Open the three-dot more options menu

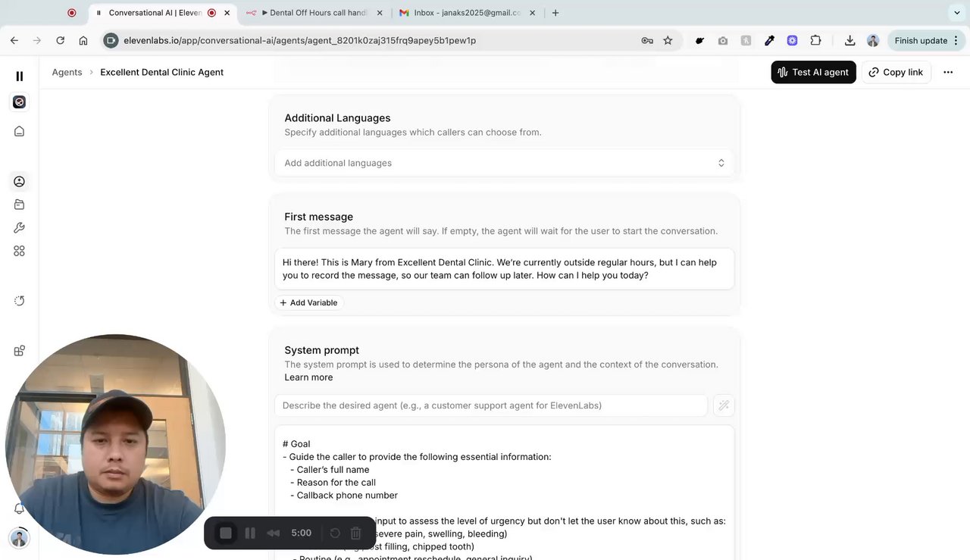click(948, 72)
